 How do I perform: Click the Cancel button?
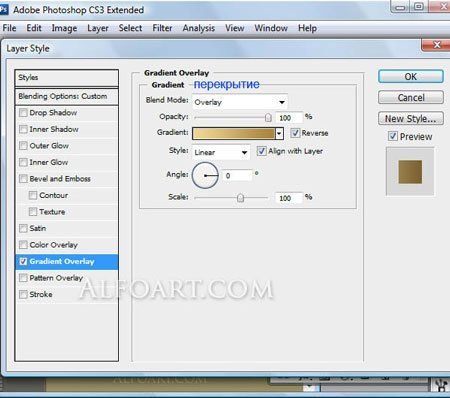pyautogui.click(x=411, y=98)
